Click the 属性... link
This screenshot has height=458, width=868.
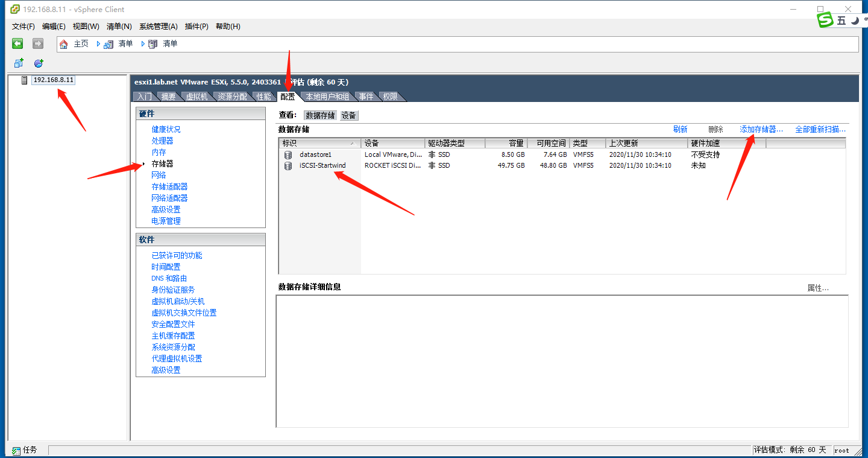(818, 288)
